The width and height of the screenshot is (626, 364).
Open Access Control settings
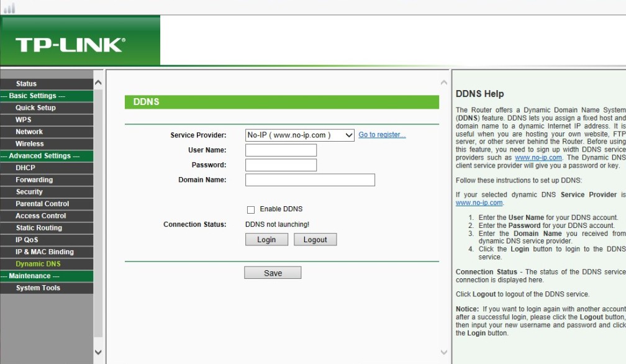(x=47, y=216)
